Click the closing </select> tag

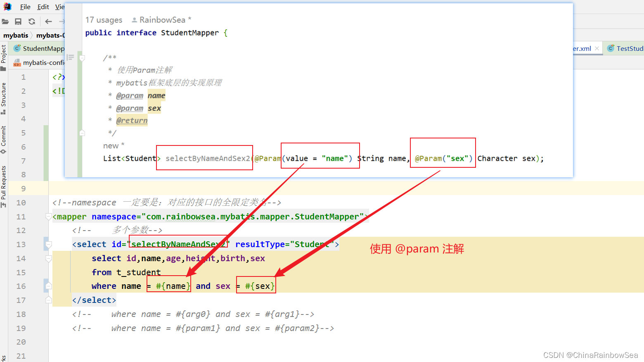94,300
